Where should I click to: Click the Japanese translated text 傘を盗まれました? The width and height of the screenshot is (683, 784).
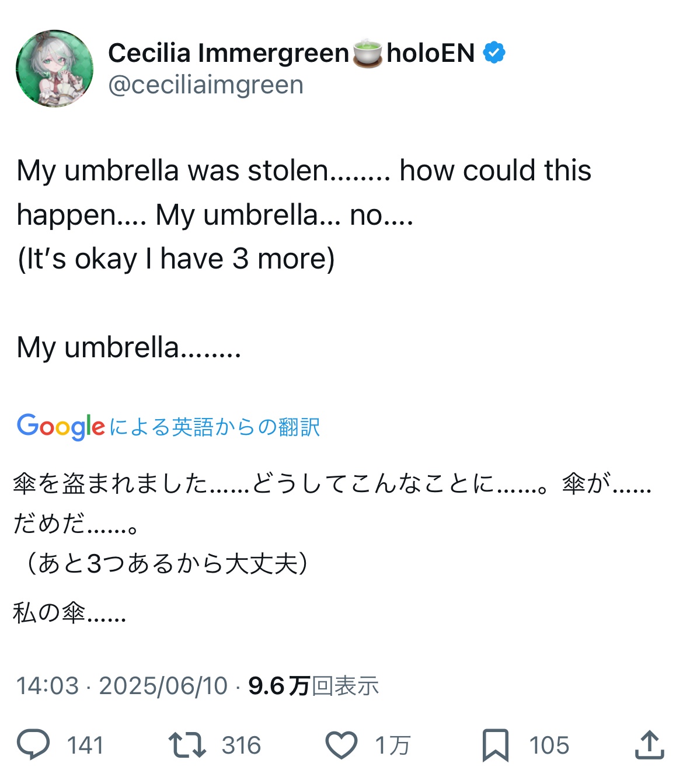(111, 483)
